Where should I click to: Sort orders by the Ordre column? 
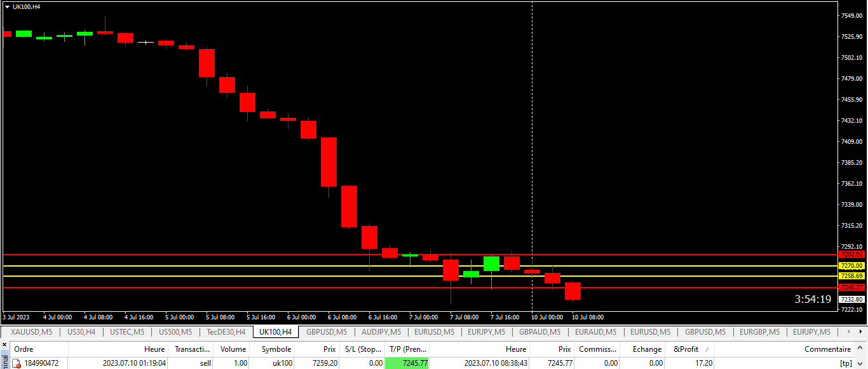pyautogui.click(x=39, y=349)
